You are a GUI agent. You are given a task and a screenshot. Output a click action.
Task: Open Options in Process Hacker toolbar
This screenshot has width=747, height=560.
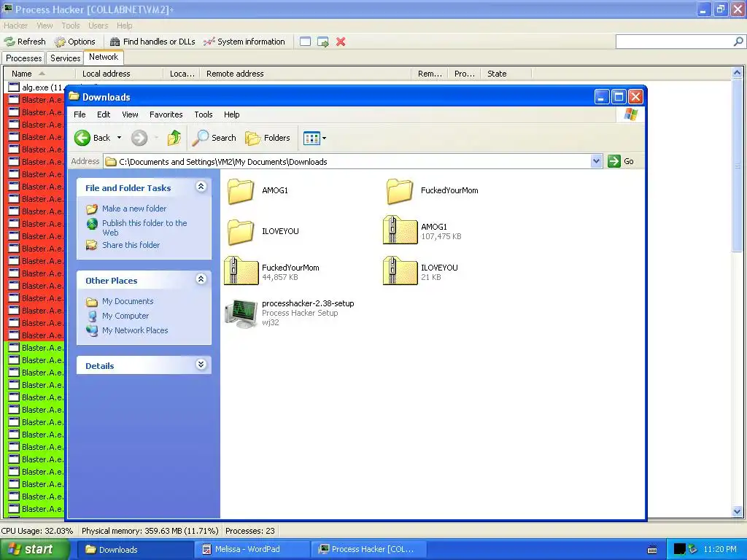click(75, 42)
